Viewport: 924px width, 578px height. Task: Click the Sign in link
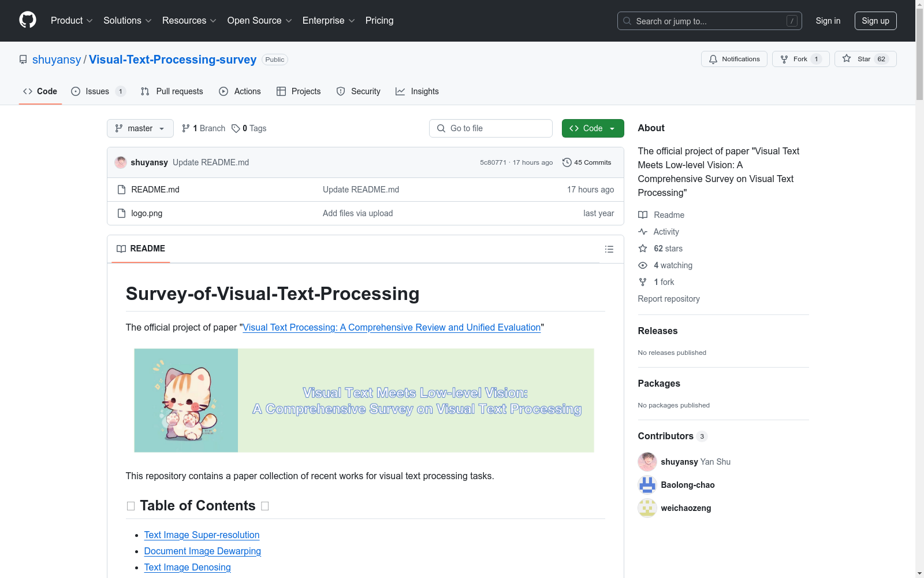828,21
